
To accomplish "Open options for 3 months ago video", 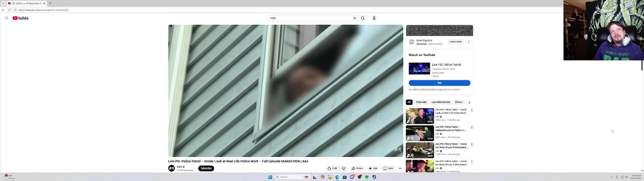I will (x=472, y=162).
